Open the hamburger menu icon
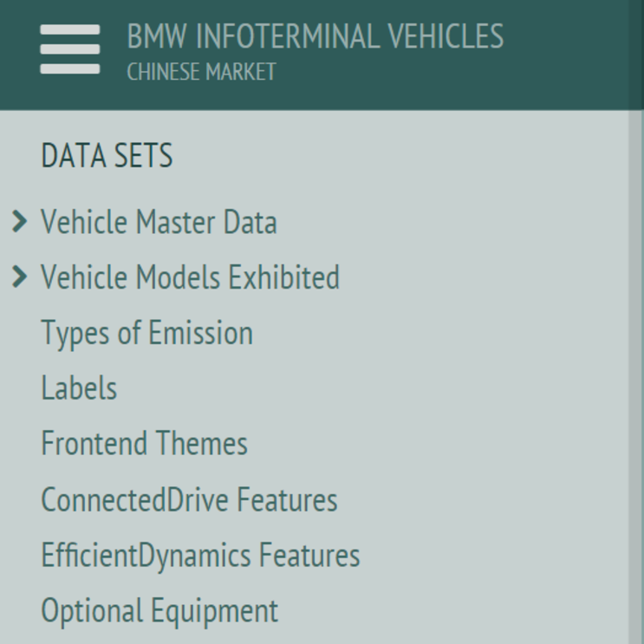Screen dimensions: 644x644 [69, 49]
